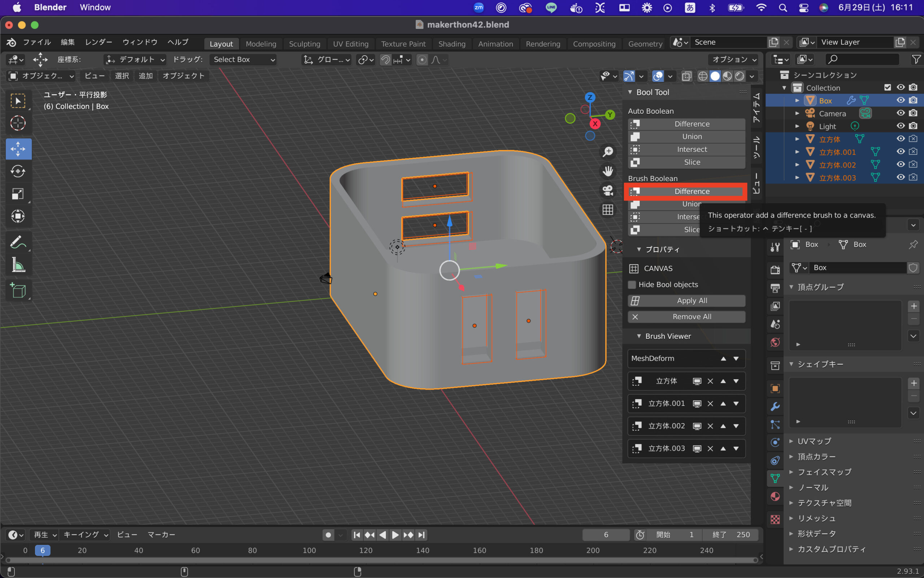Screen dimensions: 924x578
Task: Switch viewport to camera view icon
Action: 608,191
